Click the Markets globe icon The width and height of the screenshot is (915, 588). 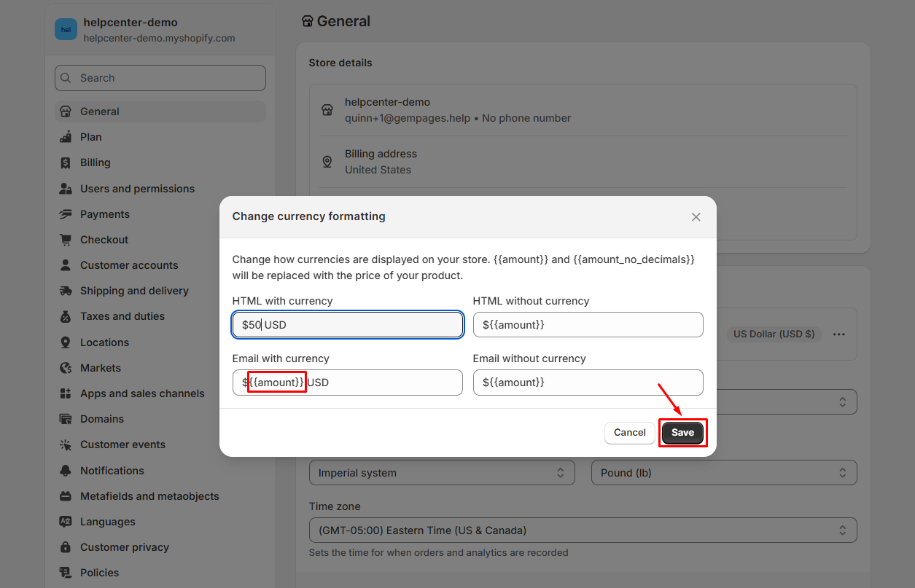coord(66,368)
